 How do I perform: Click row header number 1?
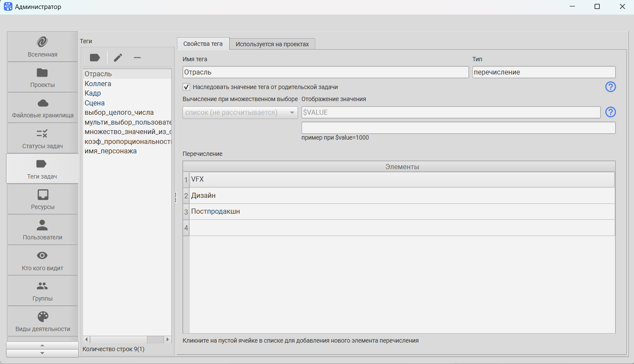click(186, 180)
